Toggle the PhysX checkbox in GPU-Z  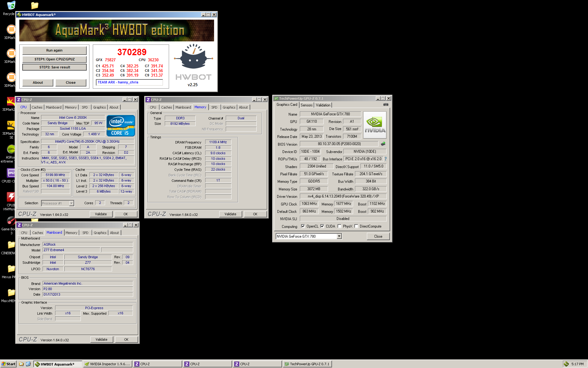339,226
